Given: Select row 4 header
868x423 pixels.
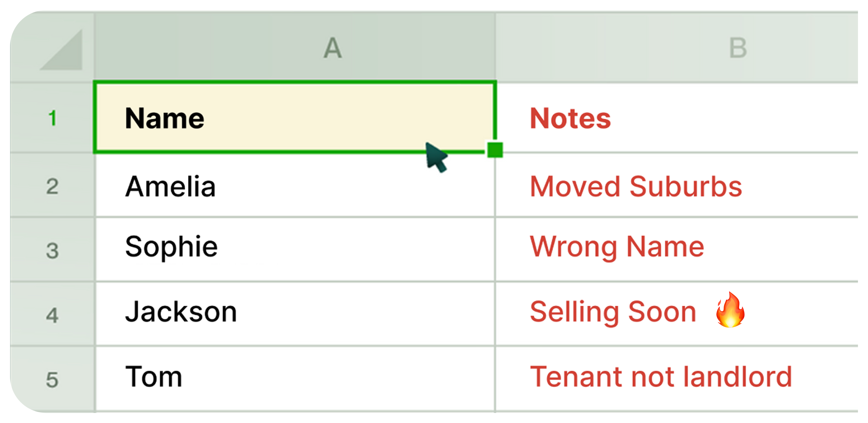Looking at the screenshot, I should click(52, 315).
